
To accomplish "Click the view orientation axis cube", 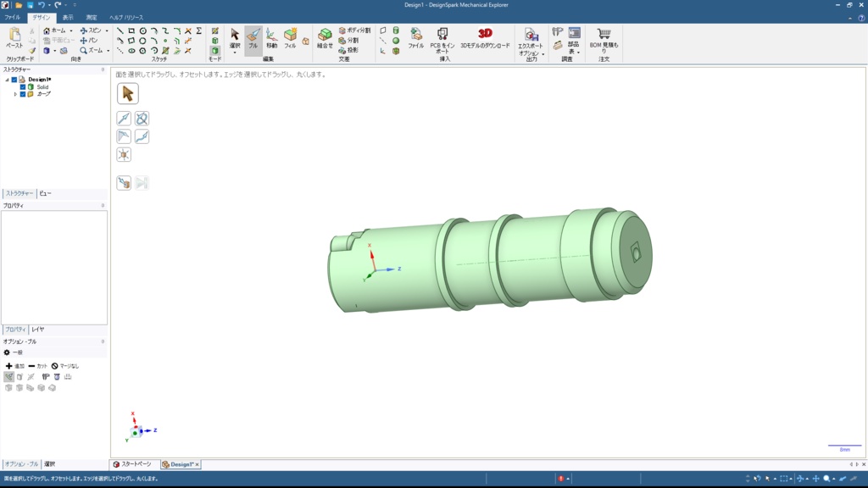I will (136, 431).
